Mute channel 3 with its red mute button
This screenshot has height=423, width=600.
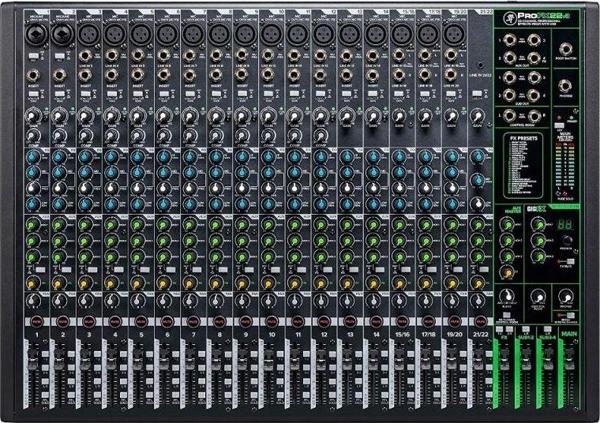coord(89,322)
